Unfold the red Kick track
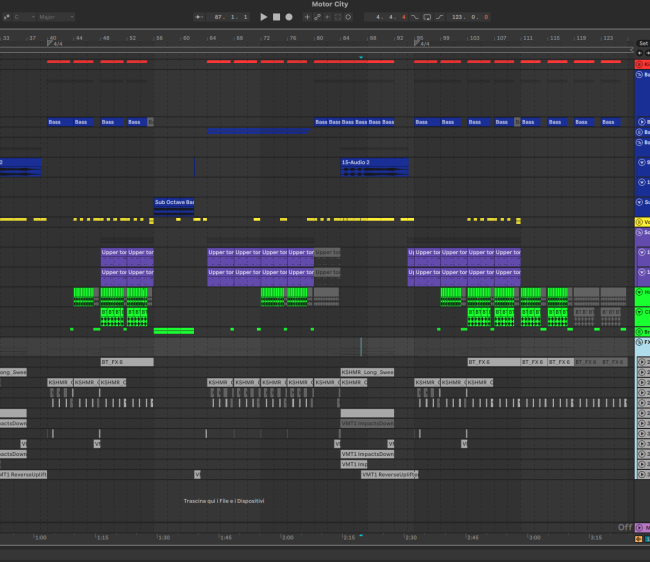650x562 pixels. (x=640, y=64)
